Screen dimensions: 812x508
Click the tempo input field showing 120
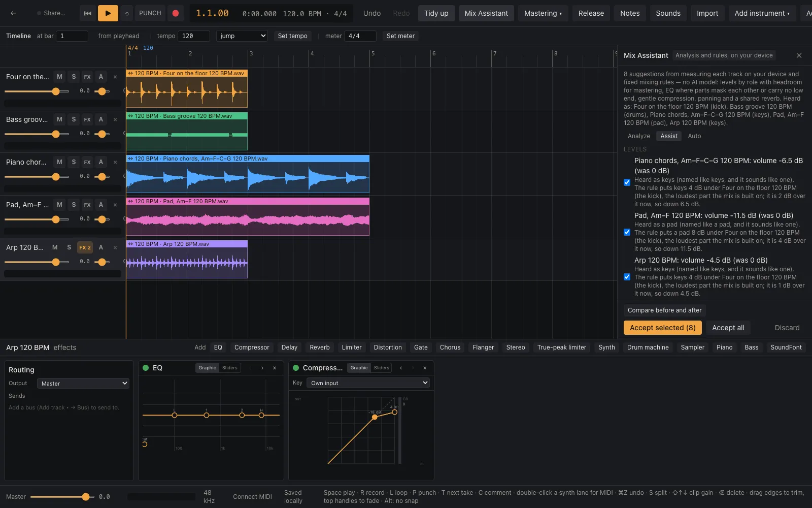194,36
